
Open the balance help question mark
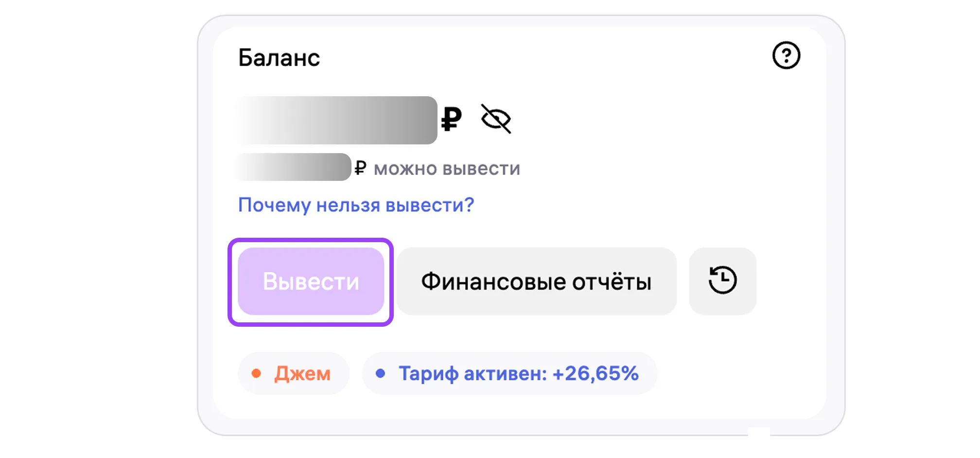pyautogui.click(x=786, y=55)
